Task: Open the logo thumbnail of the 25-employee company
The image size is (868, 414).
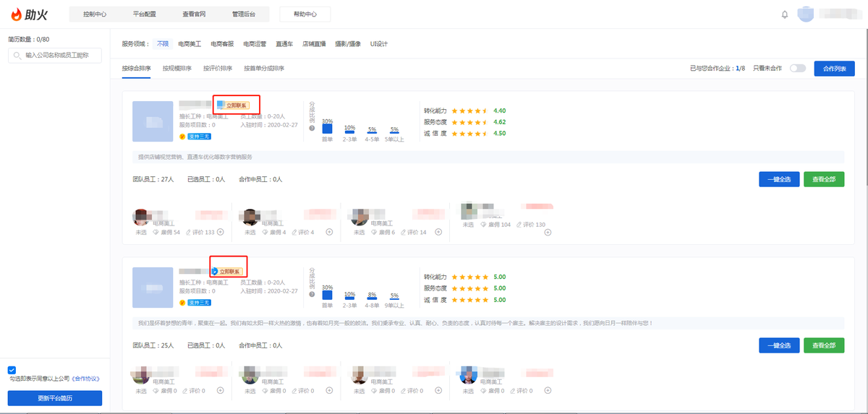Action: pos(153,288)
